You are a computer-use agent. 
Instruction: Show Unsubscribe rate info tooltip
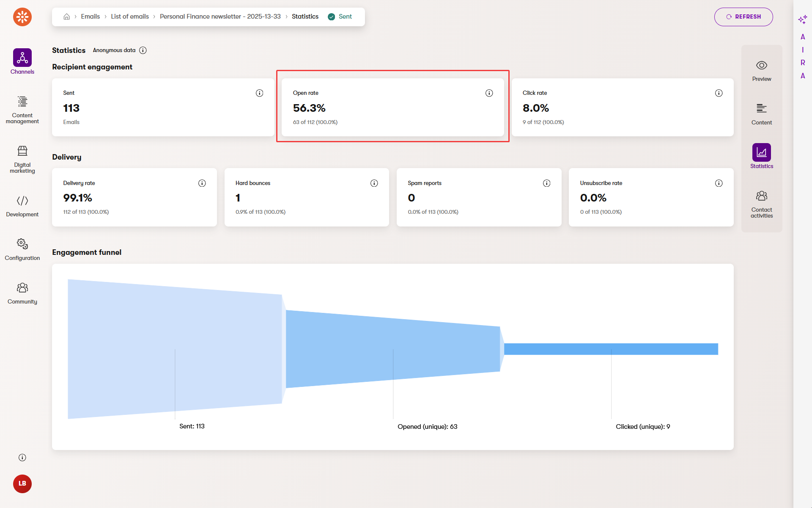coord(719,183)
